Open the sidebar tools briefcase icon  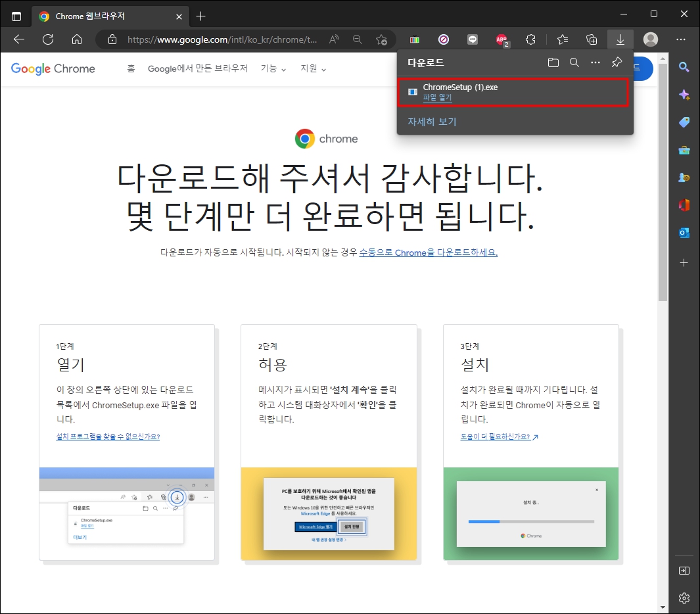point(684,150)
